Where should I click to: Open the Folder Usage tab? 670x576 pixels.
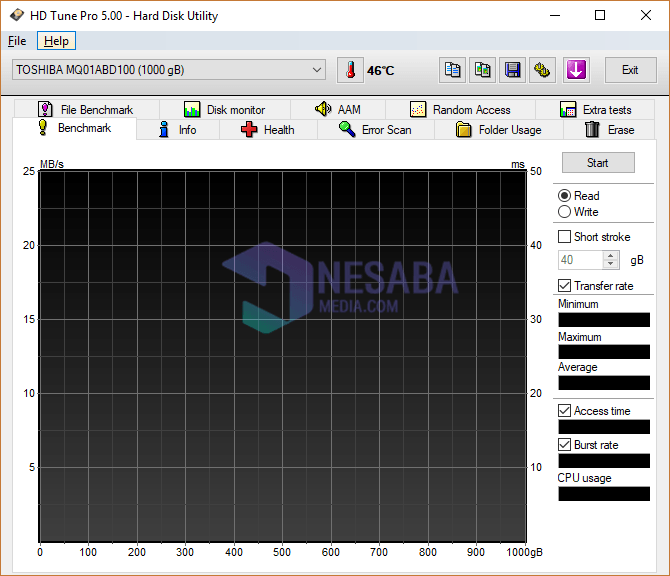(499, 129)
